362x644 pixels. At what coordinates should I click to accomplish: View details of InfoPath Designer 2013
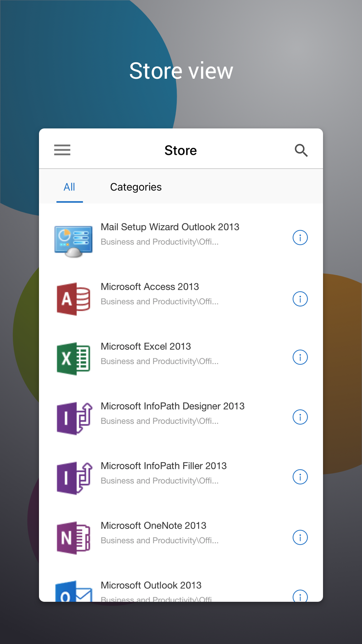point(300,417)
